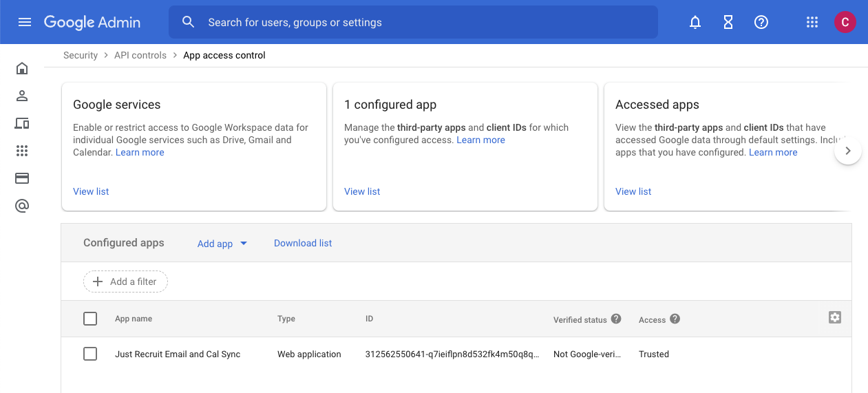Check Just Recruit Email and Cal Sync row
Screen dimensions: 868x393
tap(90, 354)
